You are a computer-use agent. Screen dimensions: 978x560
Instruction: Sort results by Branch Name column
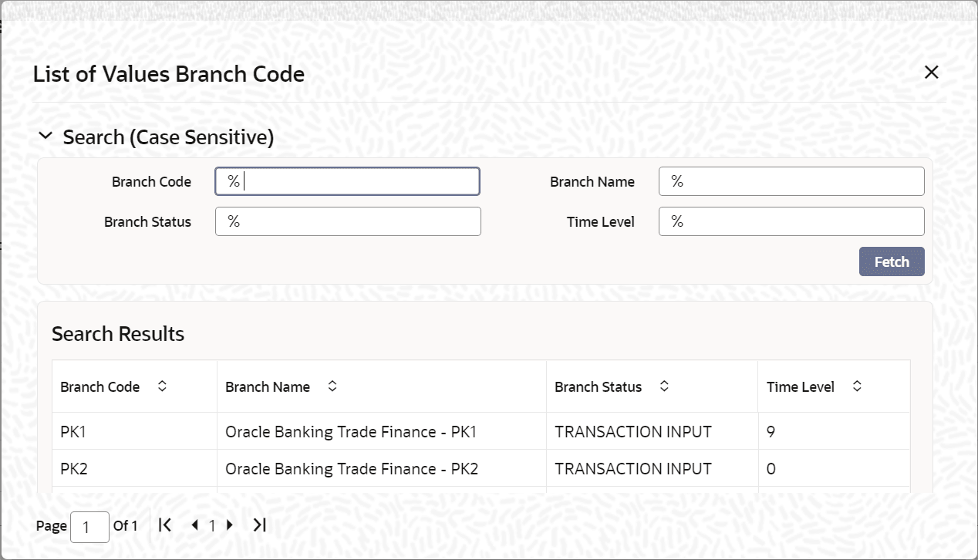click(332, 386)
